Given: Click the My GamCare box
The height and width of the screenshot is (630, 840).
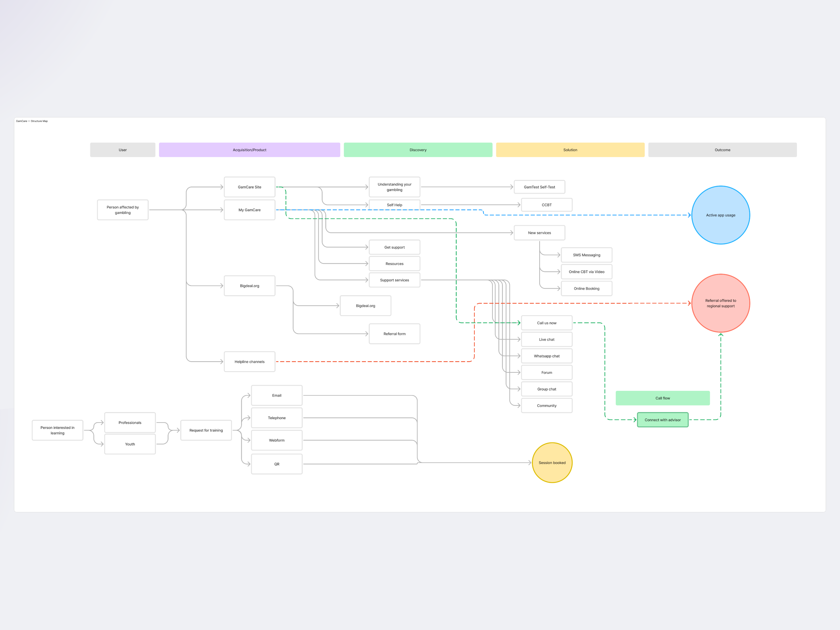Looking at the screenshot, I should (249, 210).
